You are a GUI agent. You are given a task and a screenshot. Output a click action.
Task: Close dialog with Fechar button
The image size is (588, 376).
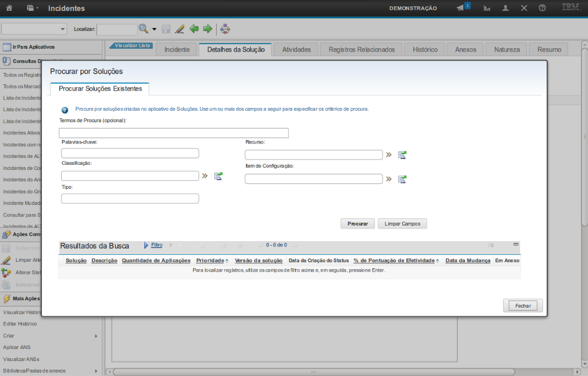pyautogui.click(x=522, y=306)
